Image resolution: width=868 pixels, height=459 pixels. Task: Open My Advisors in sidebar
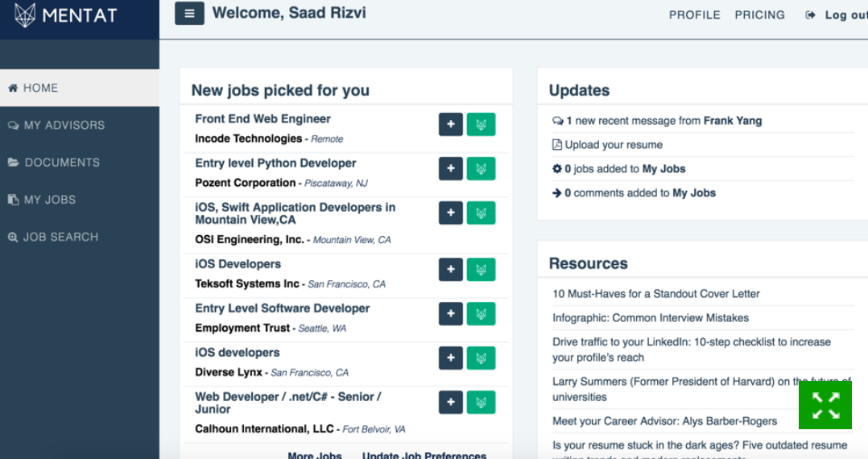point(80,125)
